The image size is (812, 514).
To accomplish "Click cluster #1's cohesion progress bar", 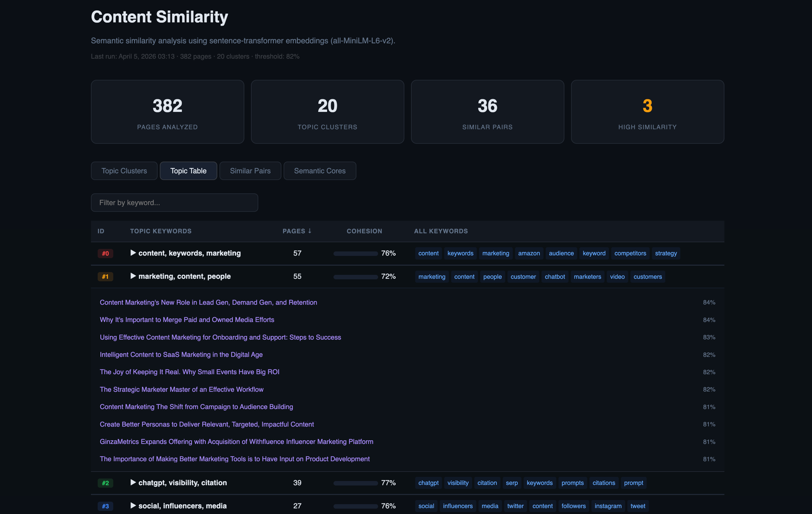I will [355, 276].
